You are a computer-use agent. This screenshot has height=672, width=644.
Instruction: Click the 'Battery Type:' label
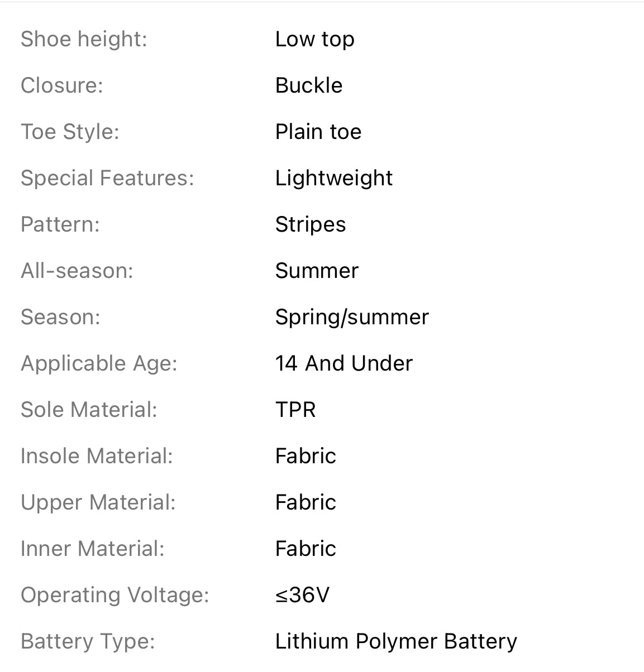pyautogui.click(x=88, y=642)
